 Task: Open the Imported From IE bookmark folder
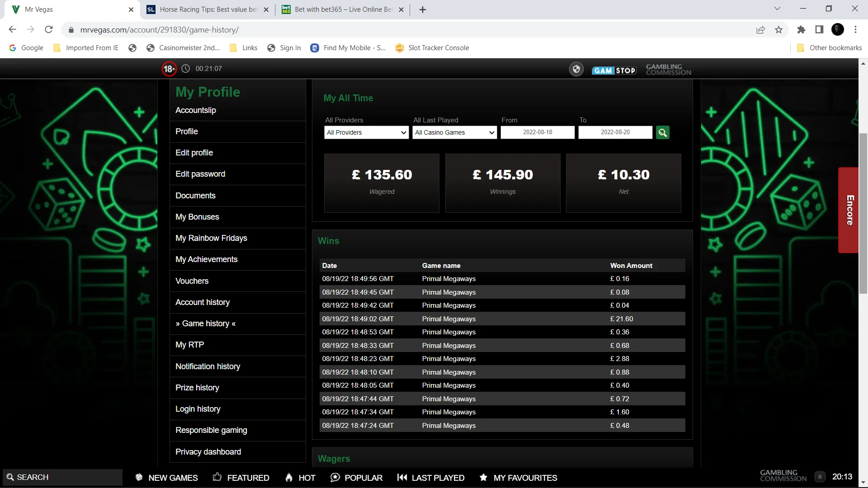pos(86,48)
